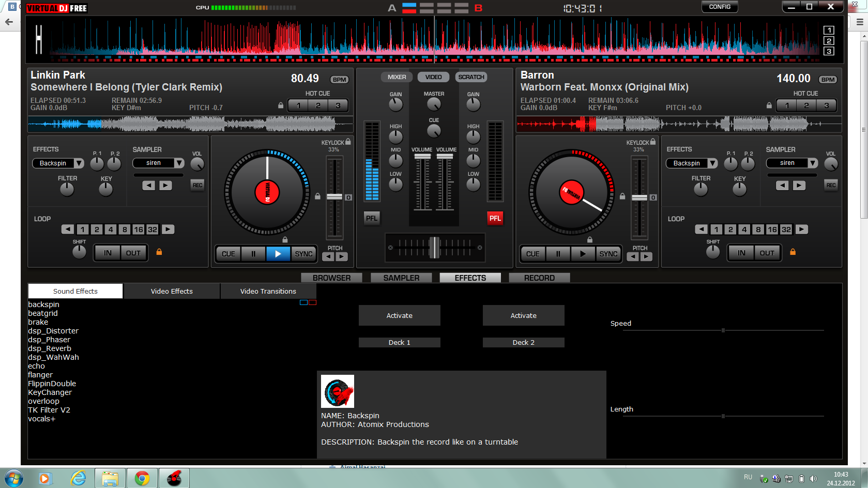This screenshot has width=868, height=488.
Task: Click left deck BPM tap button
Action: point(340,80)
